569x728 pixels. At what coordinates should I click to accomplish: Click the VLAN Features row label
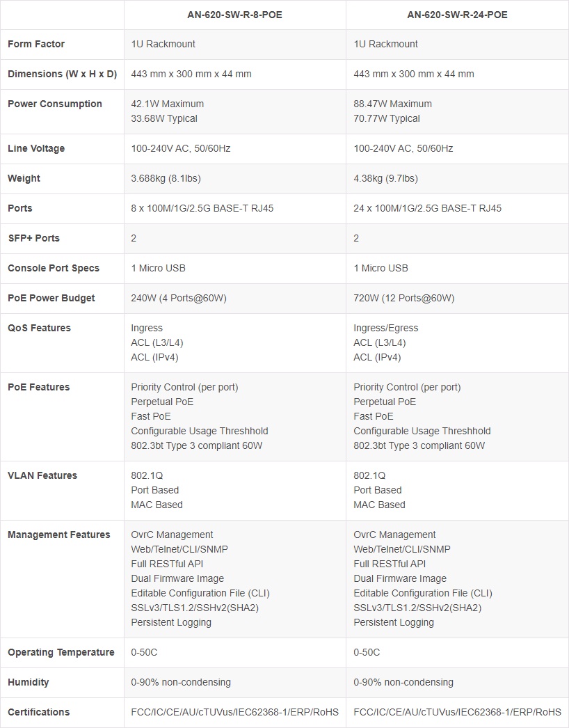pos(42,475)
